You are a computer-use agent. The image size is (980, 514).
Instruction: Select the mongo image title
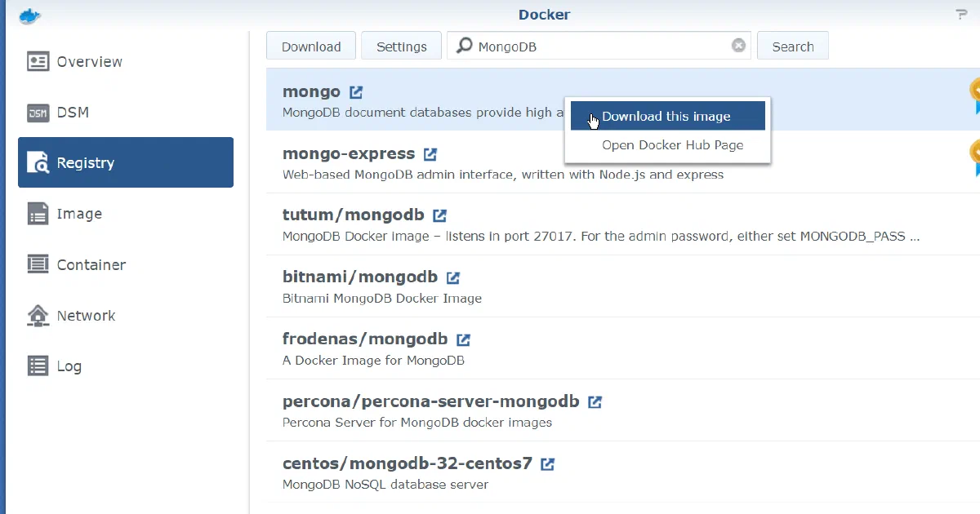click(311, 92)
